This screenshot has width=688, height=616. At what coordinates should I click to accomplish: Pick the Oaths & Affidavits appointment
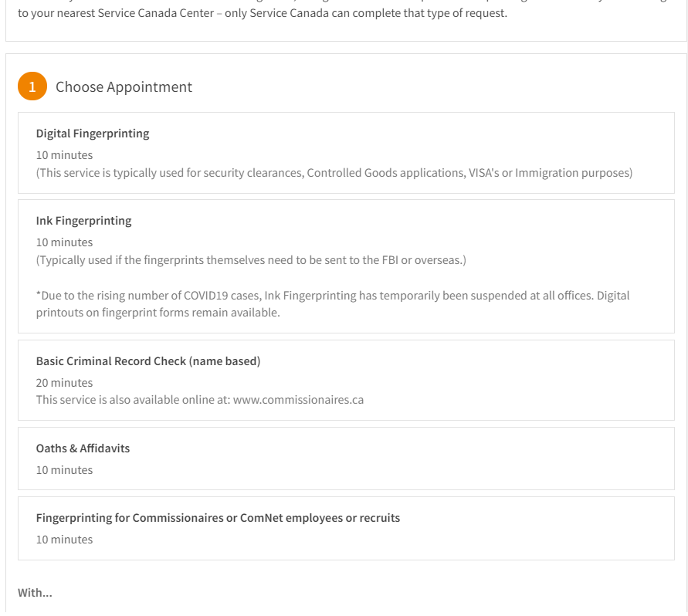coord(346,459)
